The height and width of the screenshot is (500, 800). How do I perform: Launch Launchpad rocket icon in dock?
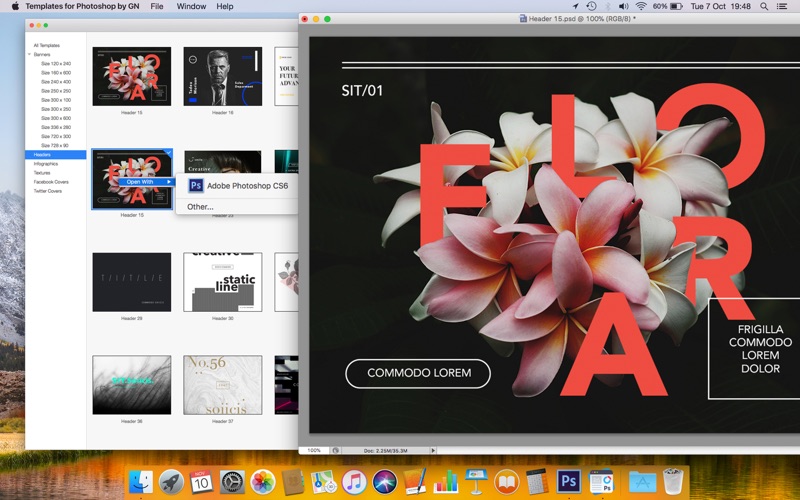(x=171, y=481)
